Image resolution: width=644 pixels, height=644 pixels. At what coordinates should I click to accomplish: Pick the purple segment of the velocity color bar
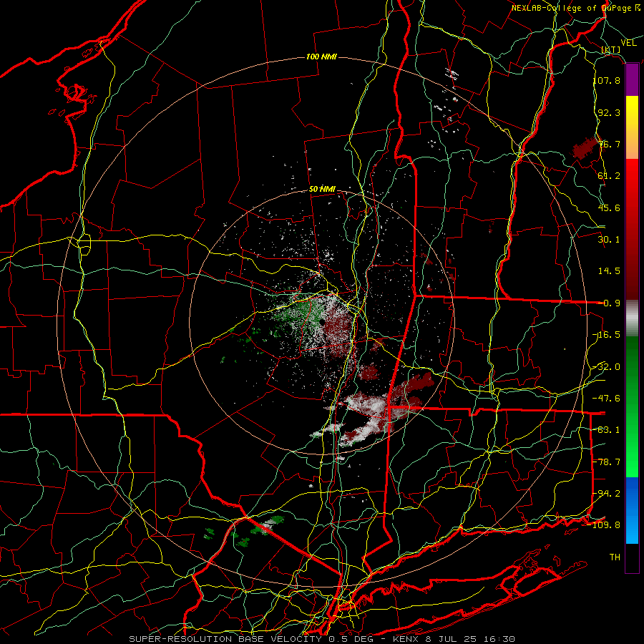click(632, 80)
